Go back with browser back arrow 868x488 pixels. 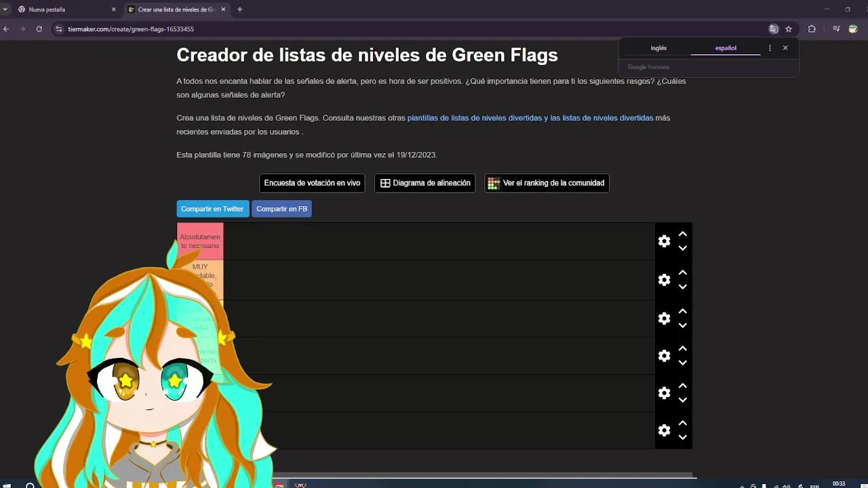[x=6, y=29]
